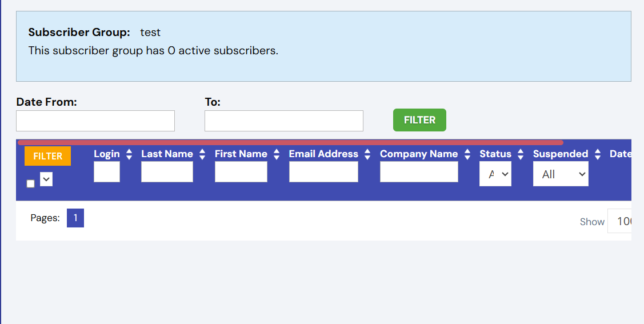
Task: Sort table by Last Name column
Action: [202, 154]
